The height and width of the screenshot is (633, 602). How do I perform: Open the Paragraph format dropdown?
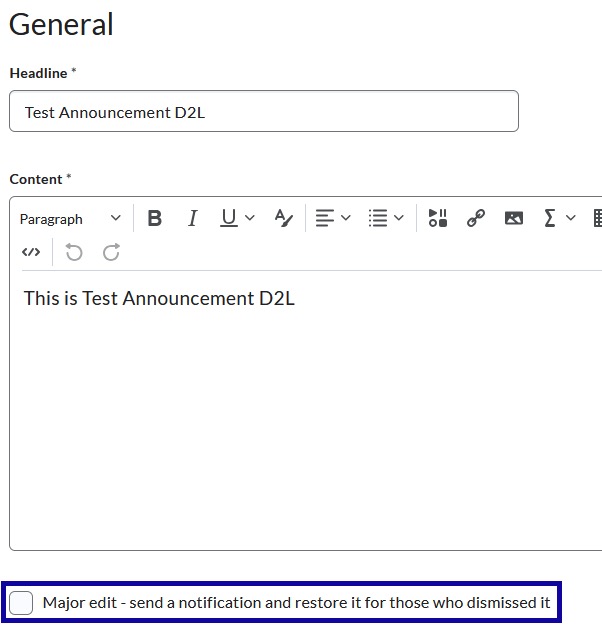70,219
